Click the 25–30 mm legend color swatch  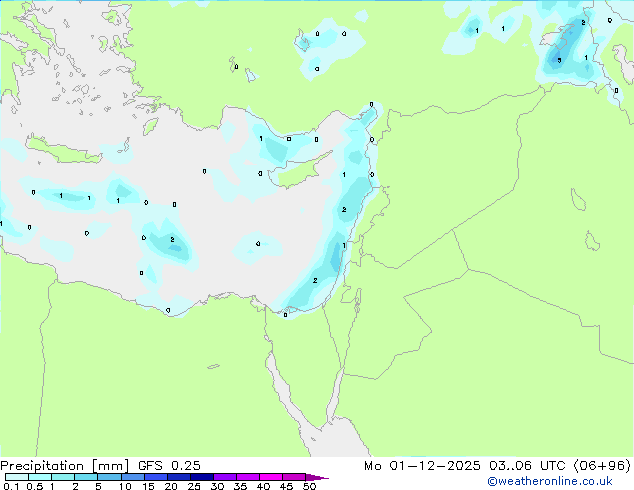pos(201,477)
